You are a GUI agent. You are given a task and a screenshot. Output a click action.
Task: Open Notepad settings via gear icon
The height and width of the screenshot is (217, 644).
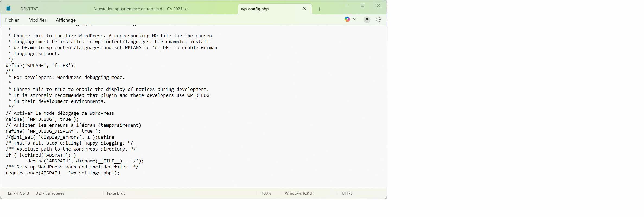coord(379,20)
